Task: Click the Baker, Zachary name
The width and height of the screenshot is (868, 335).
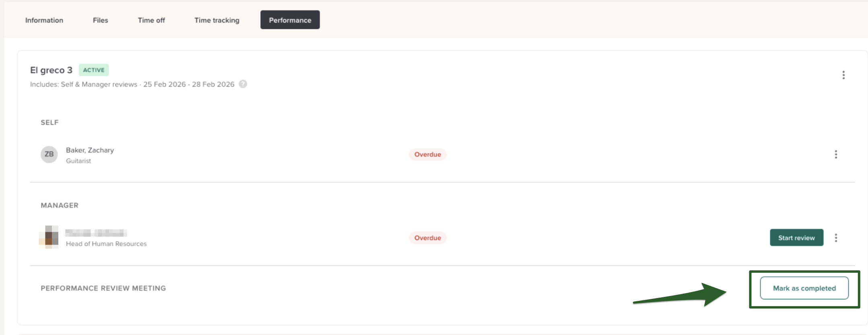Action: 90,150
